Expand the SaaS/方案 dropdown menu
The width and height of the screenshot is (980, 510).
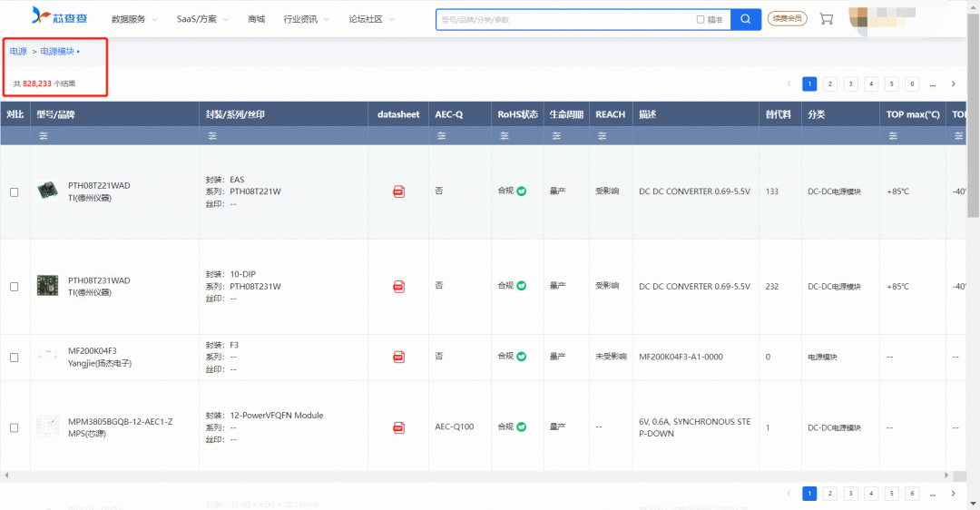(x=202, y=19)
